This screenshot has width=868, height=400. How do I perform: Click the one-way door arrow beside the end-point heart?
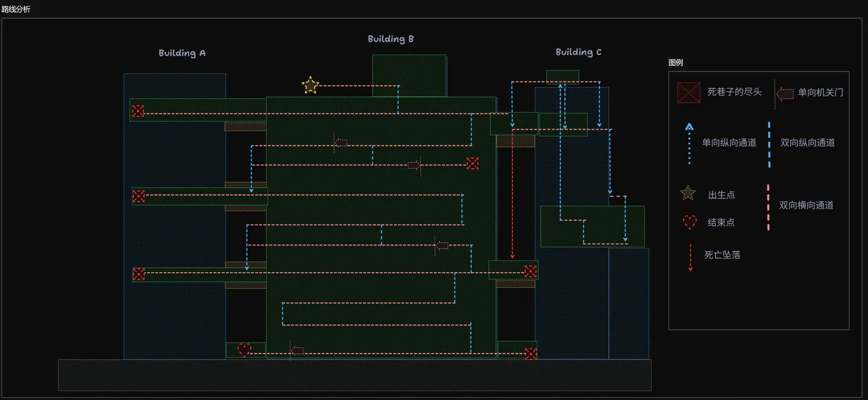point(297,351)
